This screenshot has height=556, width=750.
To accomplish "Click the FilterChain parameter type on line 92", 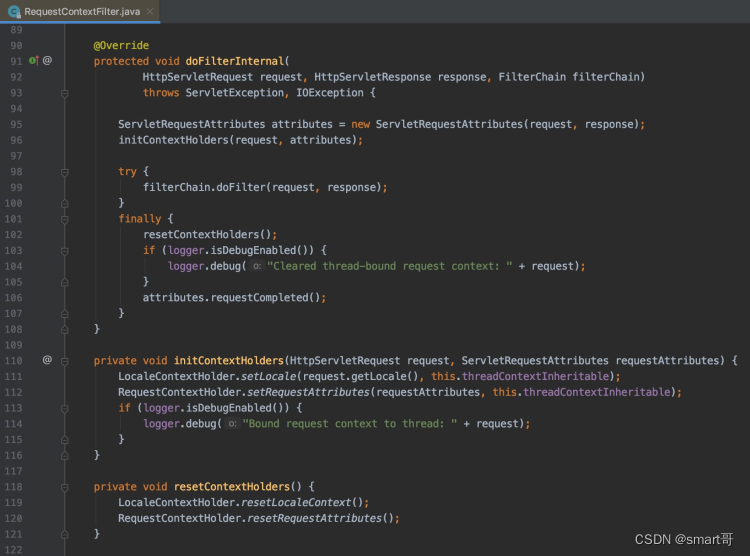I will 532,77.
